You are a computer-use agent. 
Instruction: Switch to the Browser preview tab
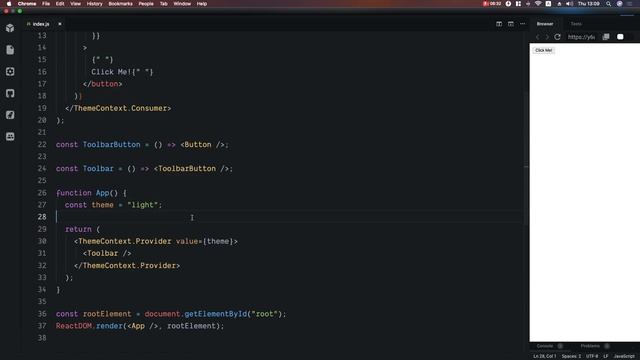point(545,24)
